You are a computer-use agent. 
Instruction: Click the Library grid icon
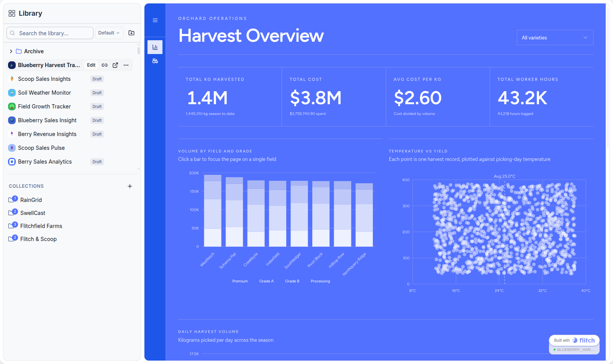tap(12, 13)
